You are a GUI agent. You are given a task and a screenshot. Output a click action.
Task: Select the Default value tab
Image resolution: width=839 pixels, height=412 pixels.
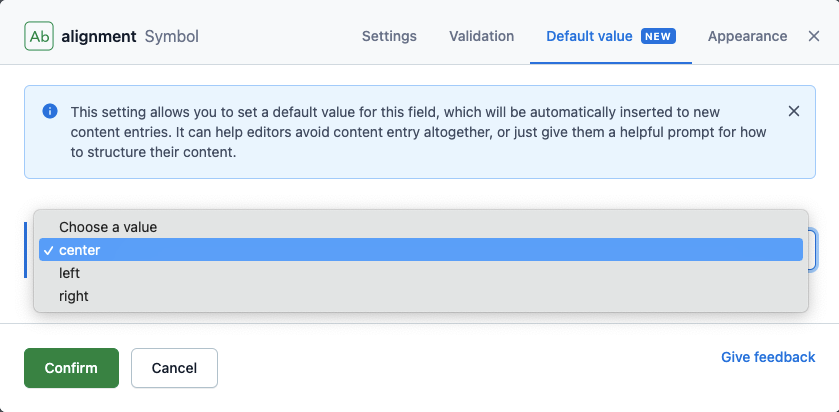pyautogui.click(x=589, y=36)
